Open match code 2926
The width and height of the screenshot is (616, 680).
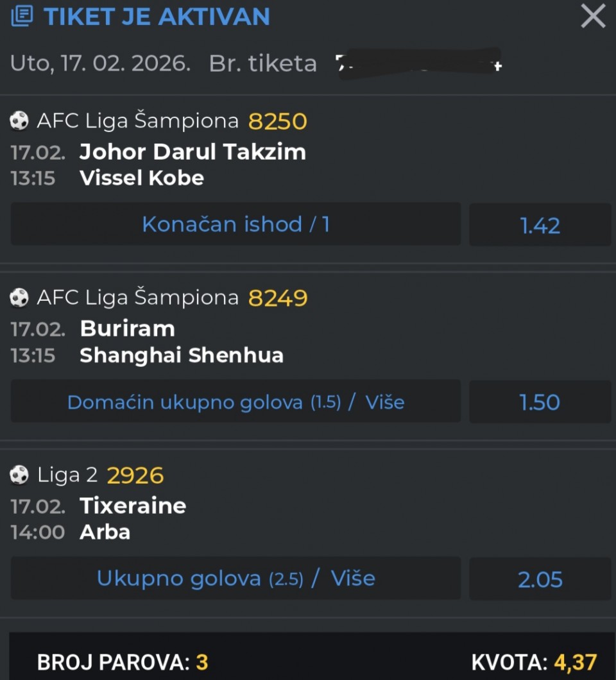[x=135, y=475]
